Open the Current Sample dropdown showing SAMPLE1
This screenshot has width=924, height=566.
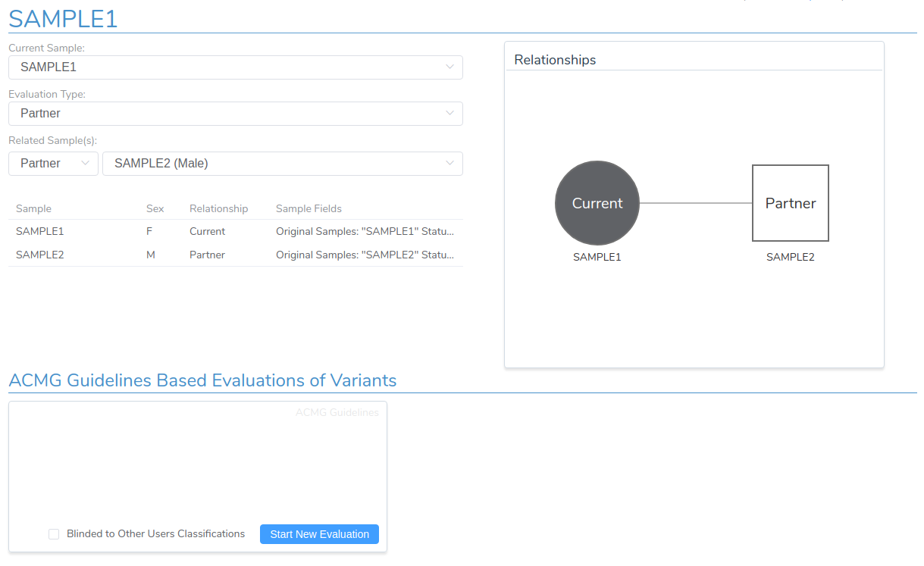(x=235, y=67)
